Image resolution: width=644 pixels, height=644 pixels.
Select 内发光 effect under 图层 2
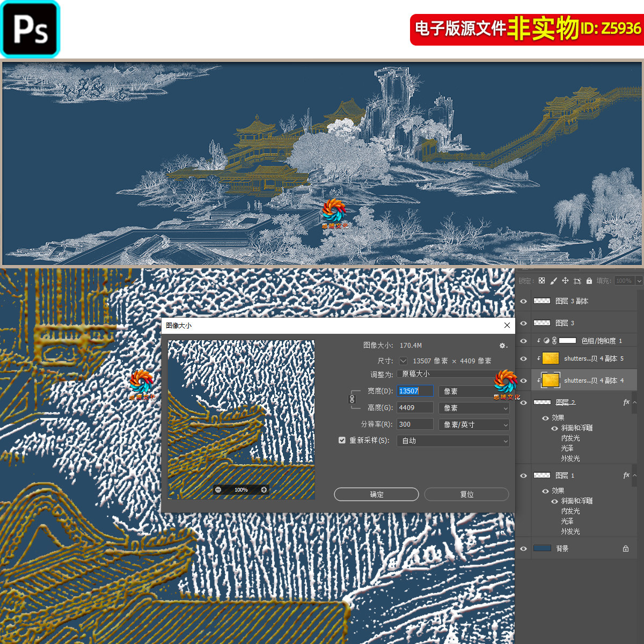pos(570,438)
